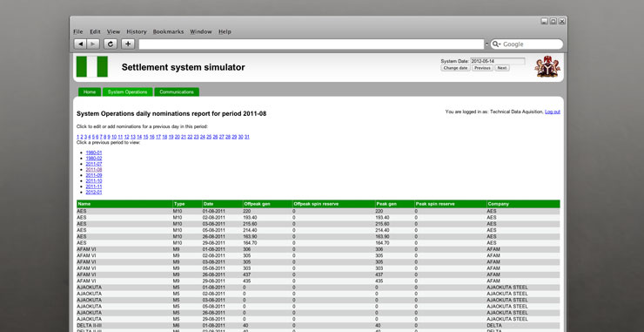Switch to the Communications tab
This screenshot has height=332, width=644.
177,92
